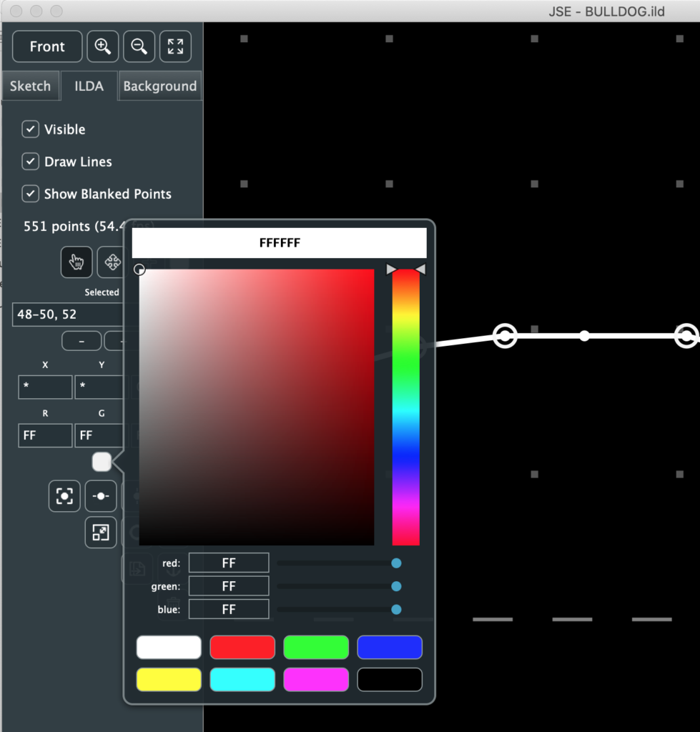This screenshot has height=732, width=700.
Task: Click the scale resize icon
Action: click(101, 533)
